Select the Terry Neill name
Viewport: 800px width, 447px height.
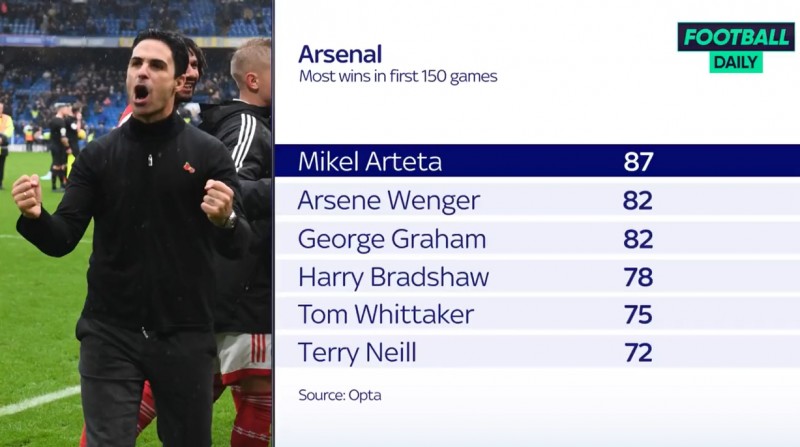pyautogui.click(x=357, y=353)
